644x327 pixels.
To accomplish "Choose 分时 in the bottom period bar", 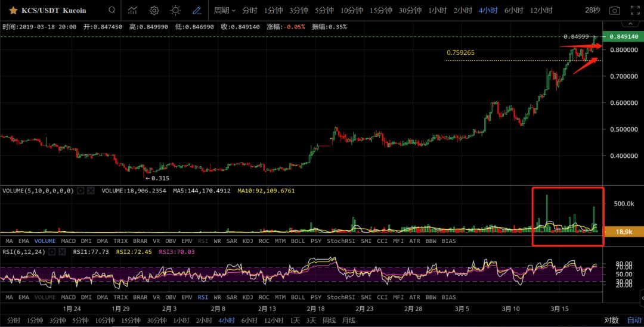I will click(x=14, y=320).
